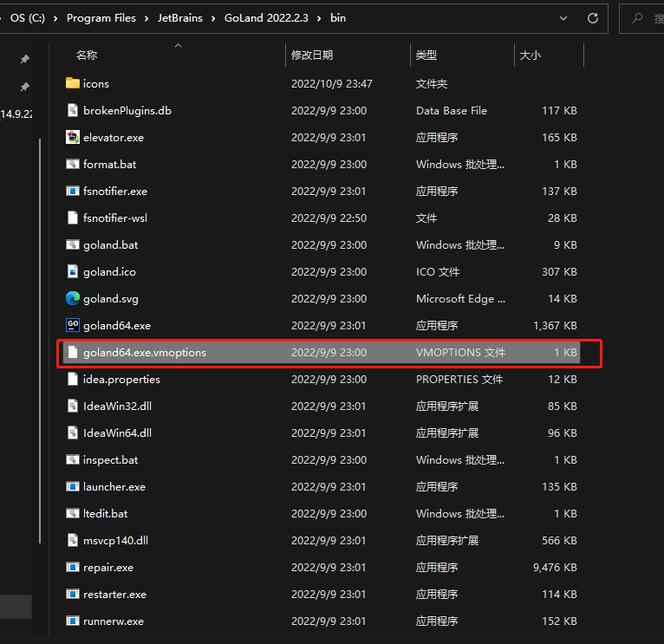Select the file name repair.exe
The height and width of the screenshot is (644, 664).
(x=108, y=568)
